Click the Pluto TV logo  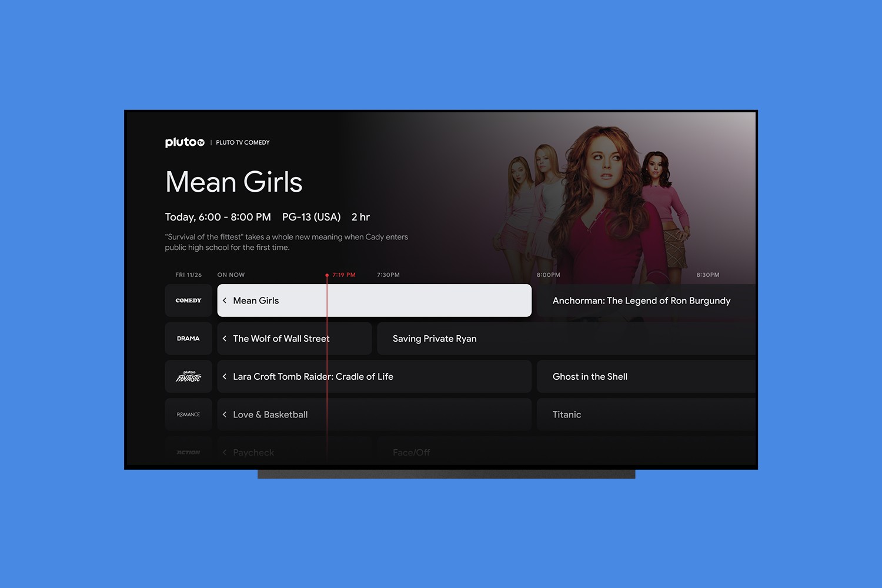[x=185, y=142]
